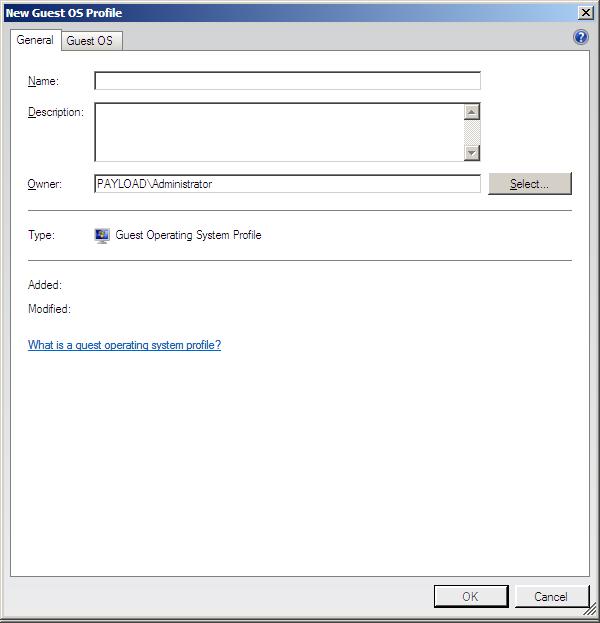
Task: Click the Description box scrollbar track
Action: (472, 132)
